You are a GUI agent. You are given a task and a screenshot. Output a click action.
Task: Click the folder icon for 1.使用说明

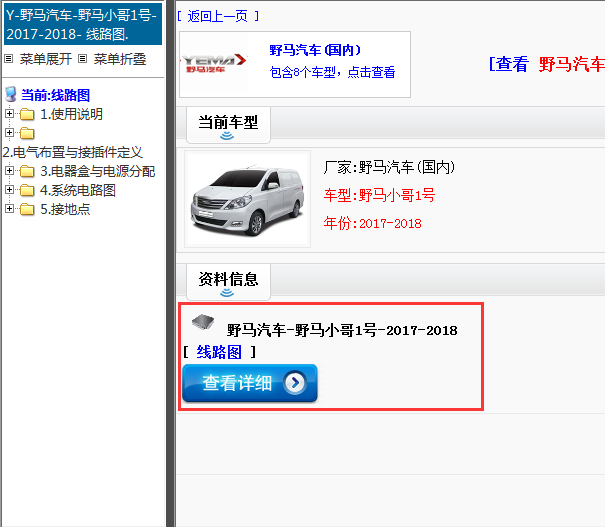click(27, 114)
